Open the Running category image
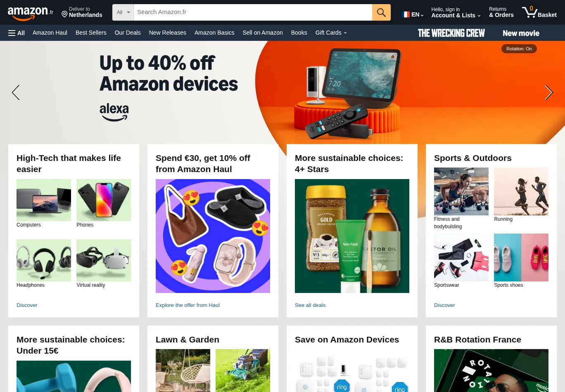The width and height of the screenshot is (565, 392). click(x=521, y=191)
